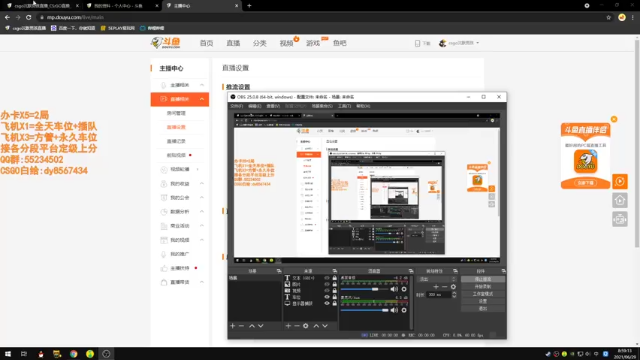The height and width of the screenshot is (360, 640).
Task: Toggle visibility of the third source row
Action: point(327,291)
